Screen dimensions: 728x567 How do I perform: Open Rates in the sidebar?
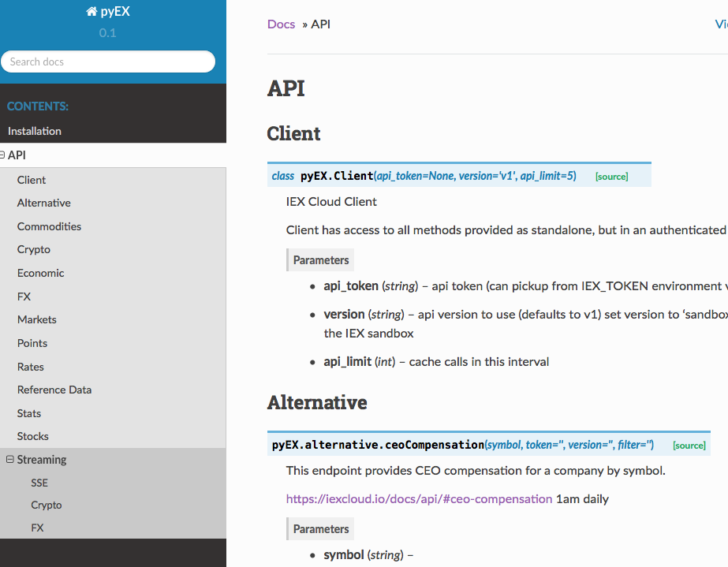(30, 367)
